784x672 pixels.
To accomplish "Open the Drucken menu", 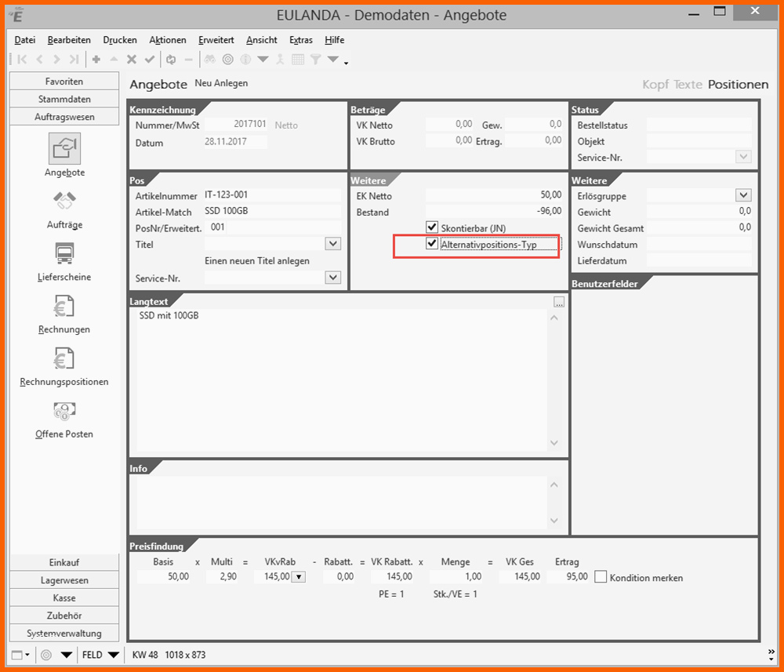I will pos(120,40).
